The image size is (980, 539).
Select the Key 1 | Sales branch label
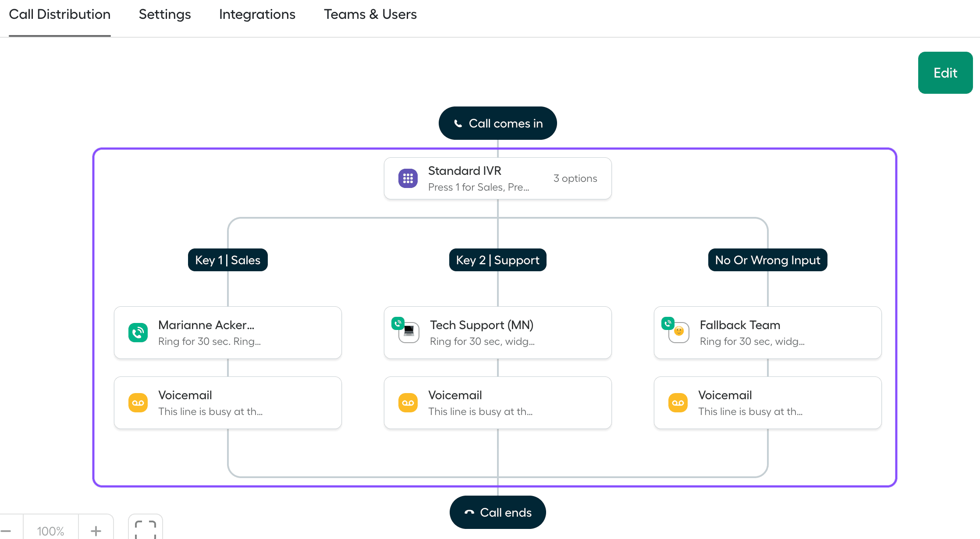point(227,260)
